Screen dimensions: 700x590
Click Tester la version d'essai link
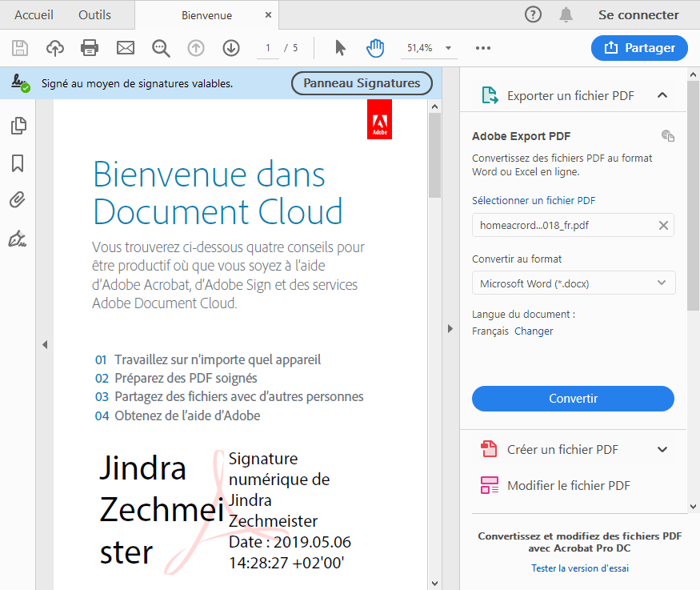click(x=579, y=568)
